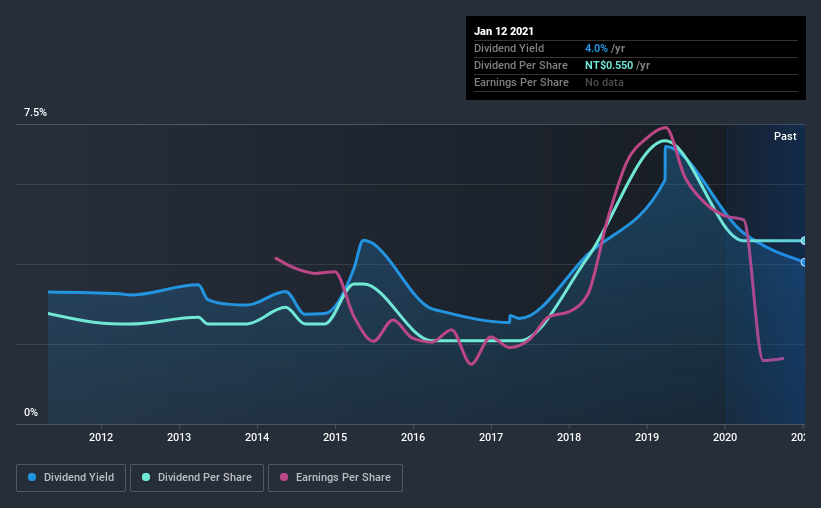Screen dimensions: 821x508
Task: Click the Dividend Per Share row label in the tooltip
Action: pyautogui.click(x=521, y=65)
